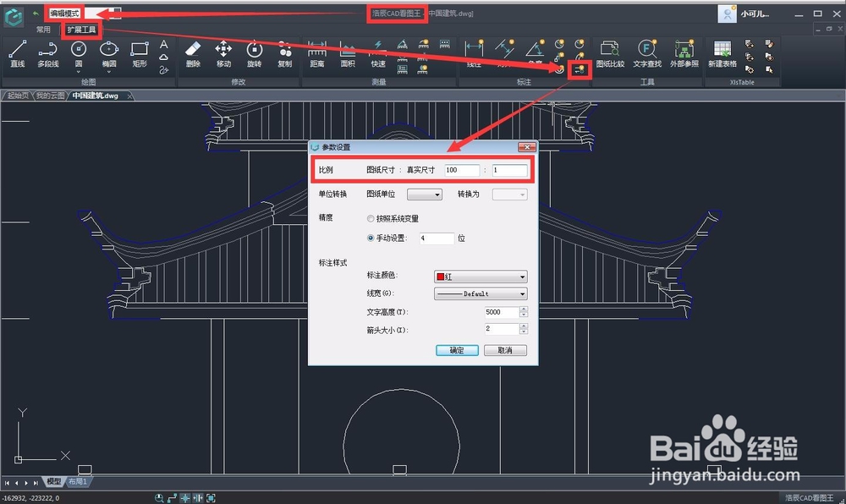
Task: Click the 文字高度 field showing 5000
Action: (x=501, y=312)
